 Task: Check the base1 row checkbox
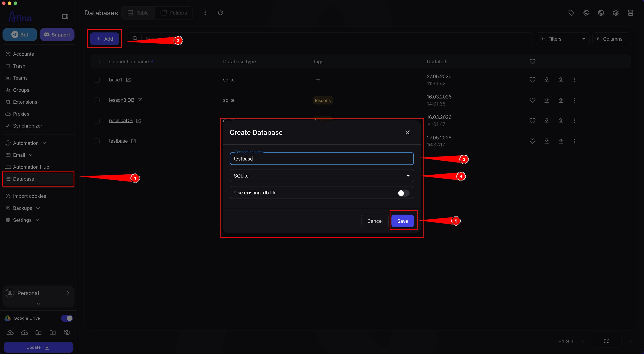(97, 80)
